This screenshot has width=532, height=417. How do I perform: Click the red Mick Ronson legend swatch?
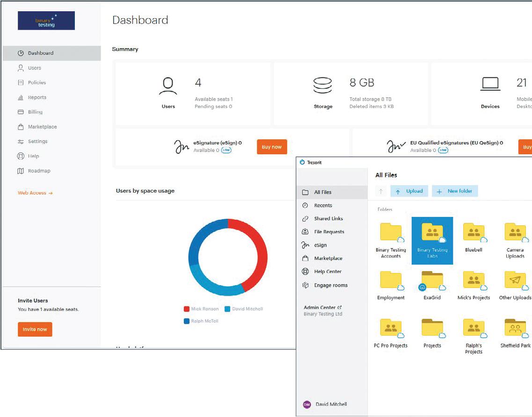186,309
